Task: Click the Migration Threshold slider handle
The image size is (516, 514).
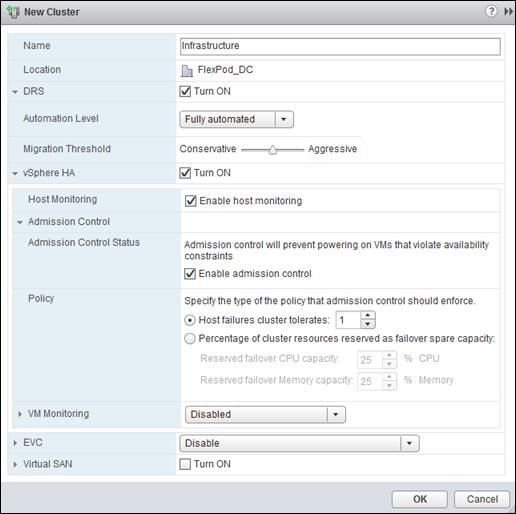Action: 272,150
